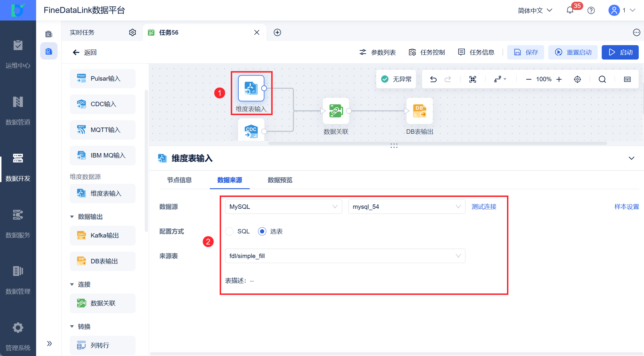Pick the MQTT输入 node from palette

[103, 130]
